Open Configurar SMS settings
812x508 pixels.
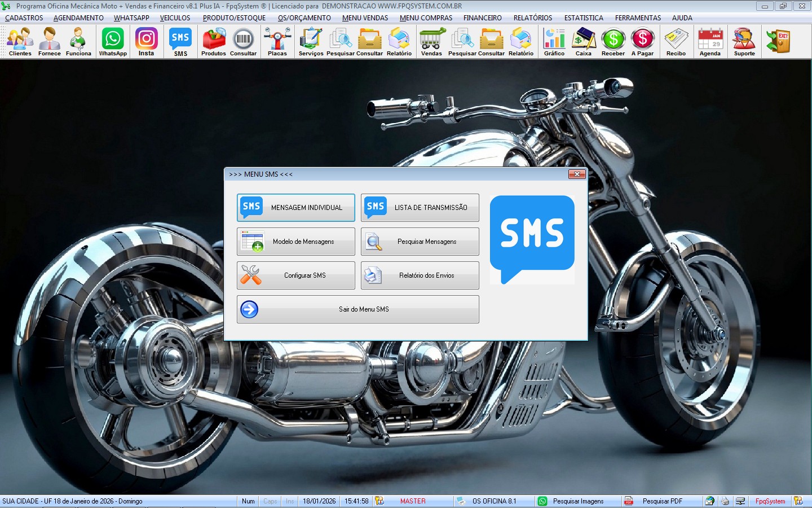coord(296,275)
